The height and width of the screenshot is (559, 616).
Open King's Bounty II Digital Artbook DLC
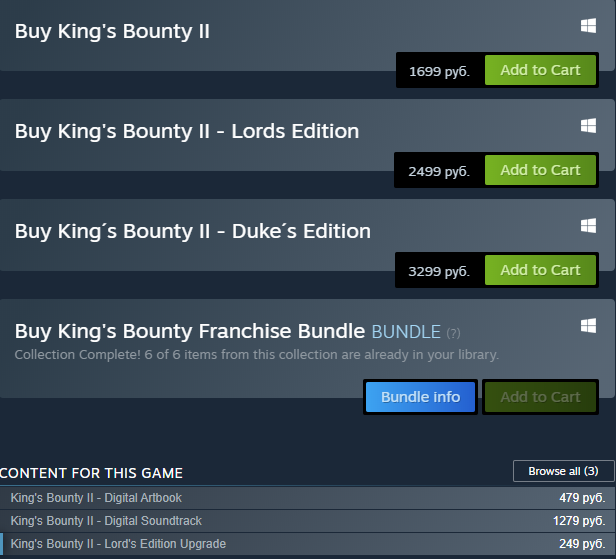96,498
